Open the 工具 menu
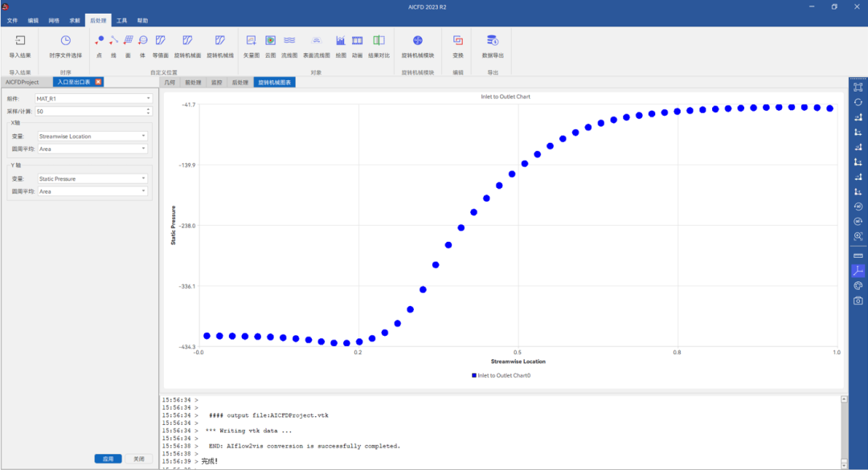 (122, 20)
